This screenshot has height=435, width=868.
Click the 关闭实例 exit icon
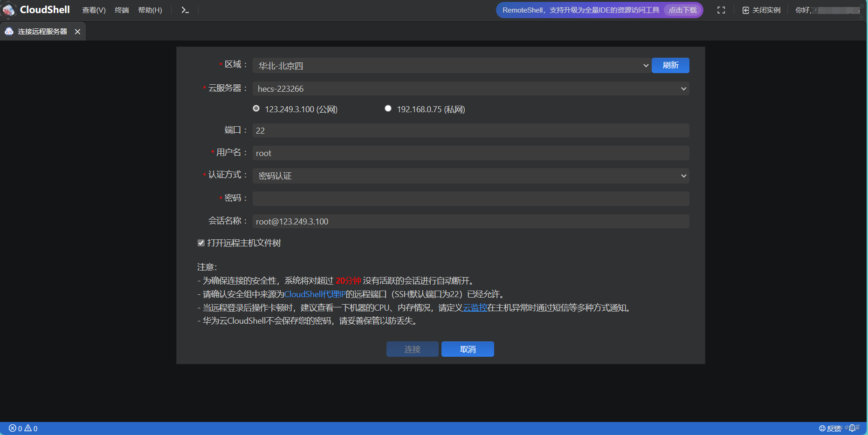click(746, 10)
